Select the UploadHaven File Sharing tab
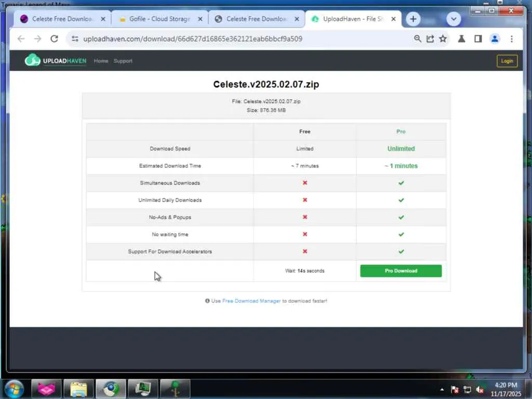 [x=353, y=19]
